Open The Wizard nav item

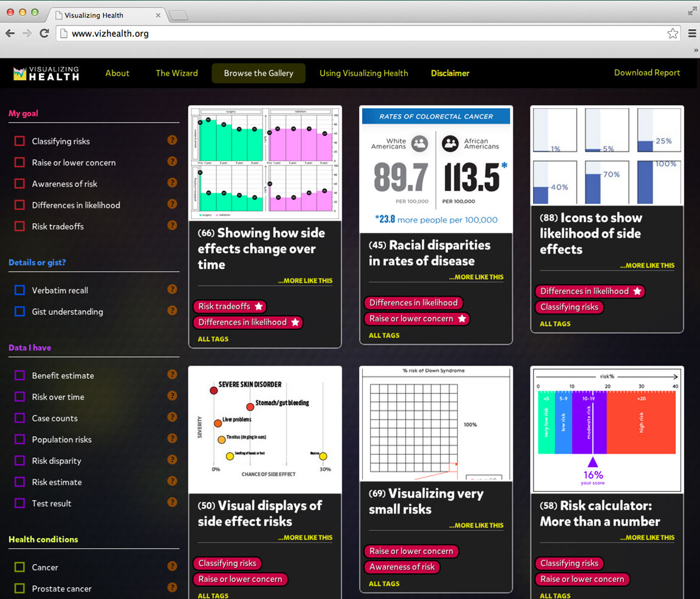tap(176, 73)
